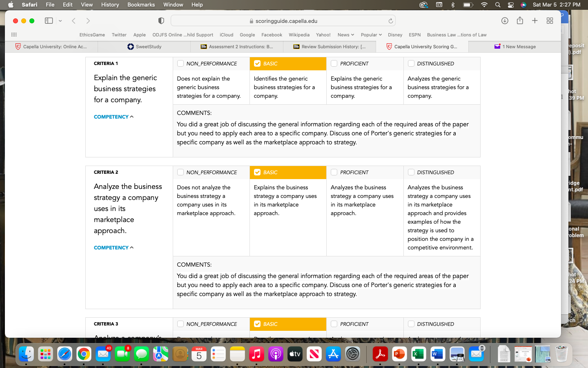
Task: Open the Share sheet icon
Action: pos(520,20)
